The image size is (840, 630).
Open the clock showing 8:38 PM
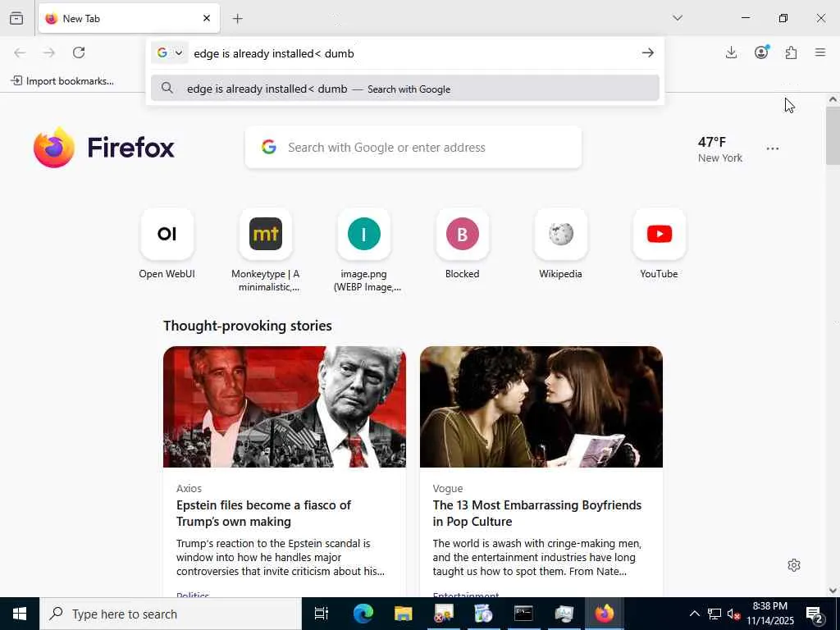769,614
